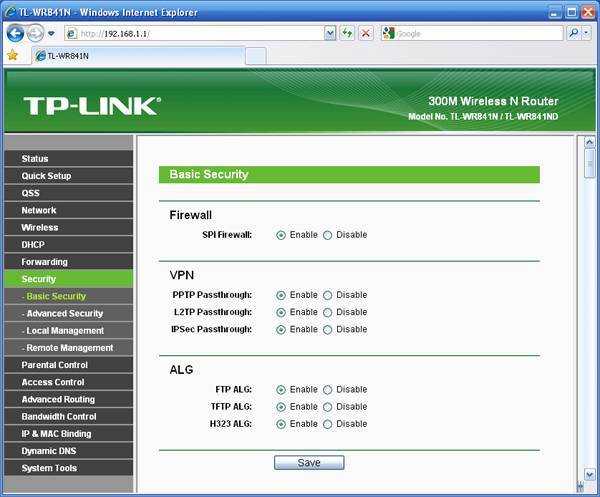
Task: Select the Basic Security submenu
Action: pos(69,296)
